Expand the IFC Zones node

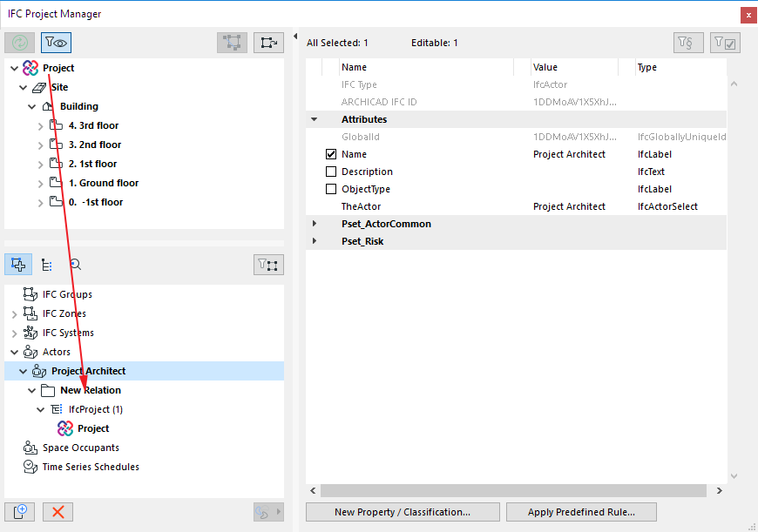tap(15, 314)
